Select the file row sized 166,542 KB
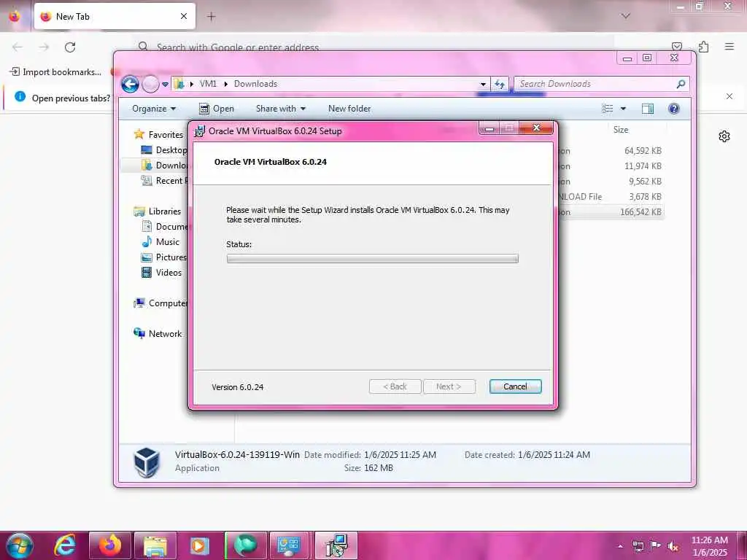The width and height of the screenshot is (747, 560). click(x=611, y=212)
